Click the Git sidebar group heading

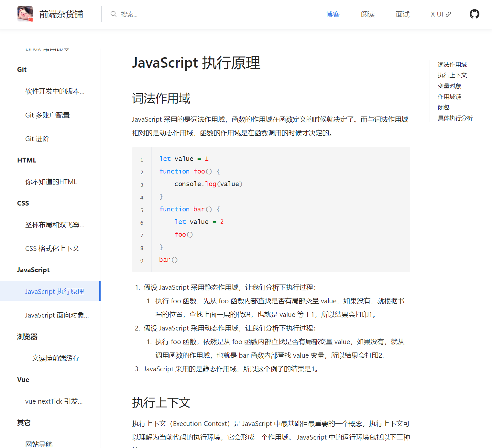coord(22,70)
